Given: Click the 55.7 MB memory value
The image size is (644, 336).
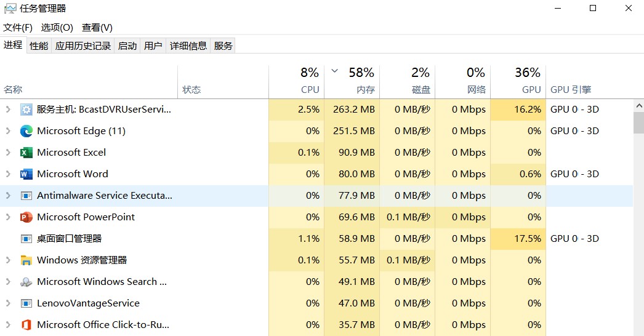Looking at the screenshot, I should pyautogui.click(x=356, y=260).
